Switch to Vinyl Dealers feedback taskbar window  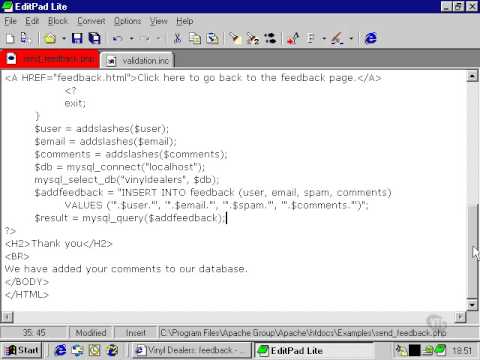click(x=192, y=350)
